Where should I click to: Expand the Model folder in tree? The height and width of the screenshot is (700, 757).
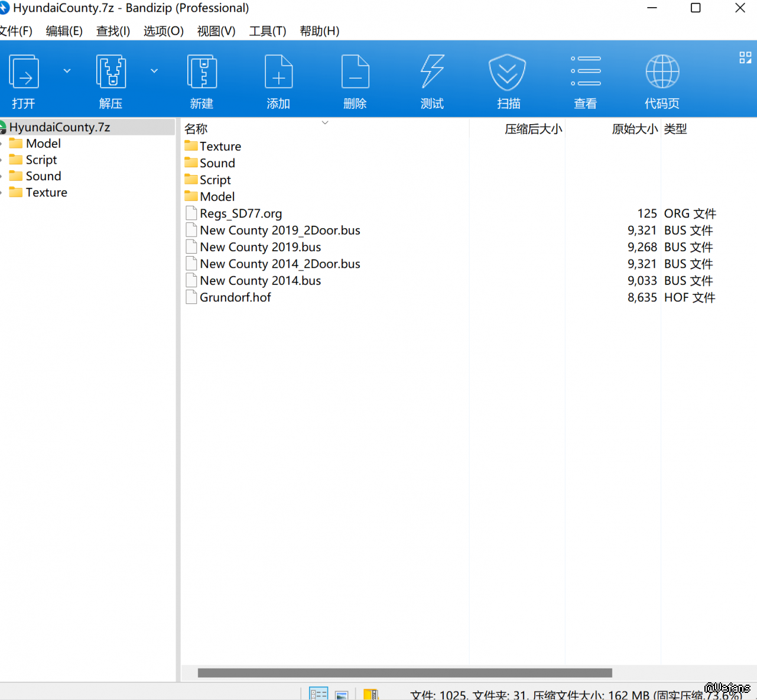2,144
